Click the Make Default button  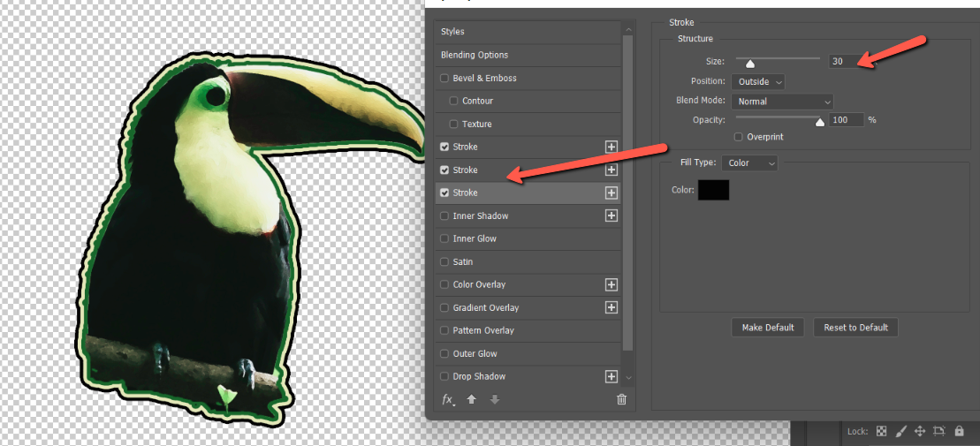767,328
